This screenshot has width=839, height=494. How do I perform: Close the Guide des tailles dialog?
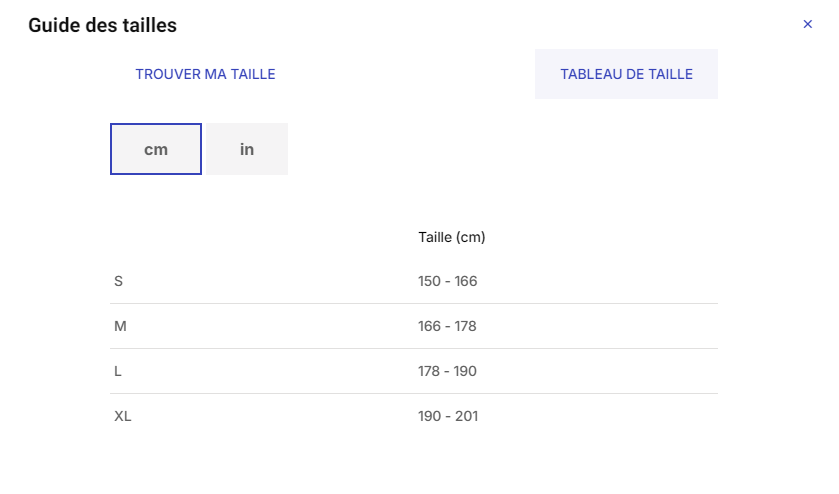(x=808, y=24)
